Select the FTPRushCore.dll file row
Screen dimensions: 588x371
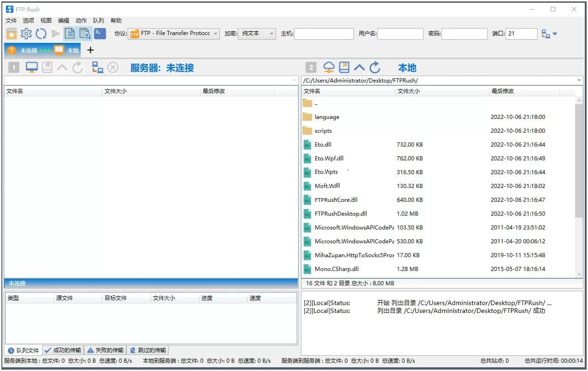[439, 200]
